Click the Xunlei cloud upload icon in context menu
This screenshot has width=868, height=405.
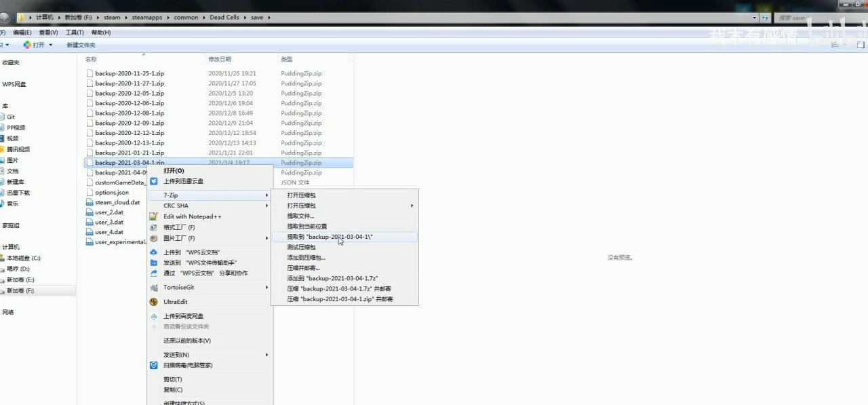[x=154, y=181]
